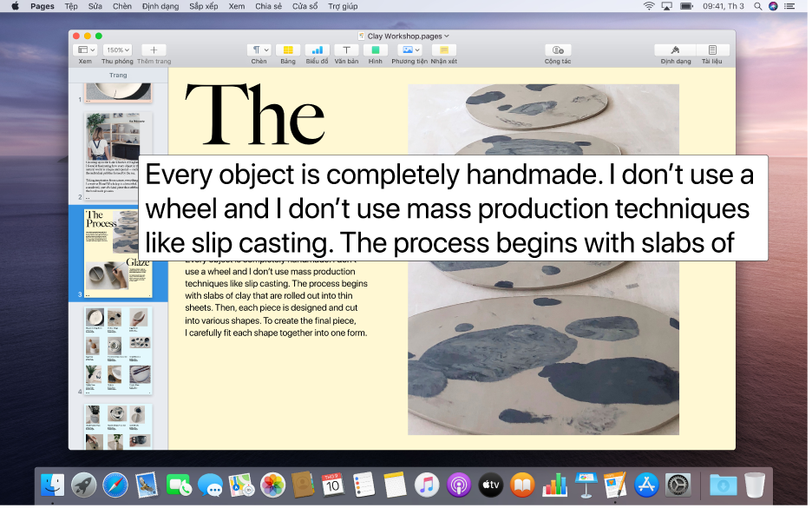
Task: Select page 2 thumbnail in the sidebar
Action: (x=119, y=156)
